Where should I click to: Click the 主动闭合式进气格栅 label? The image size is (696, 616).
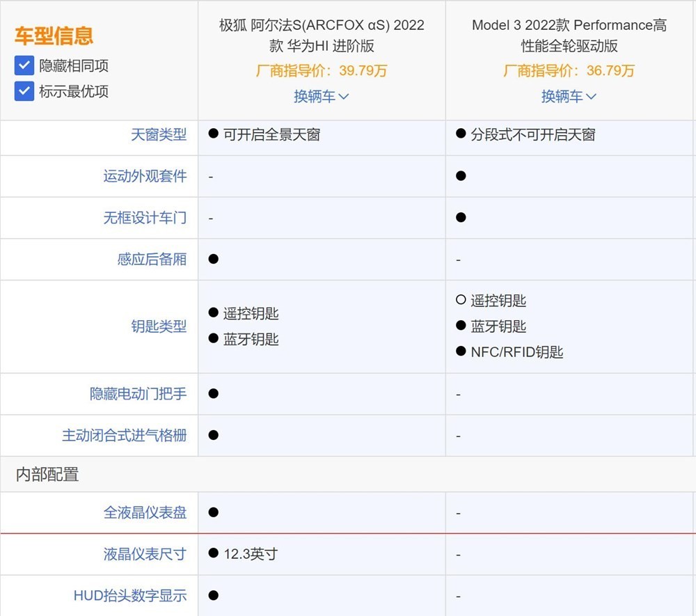pos(125,435)
